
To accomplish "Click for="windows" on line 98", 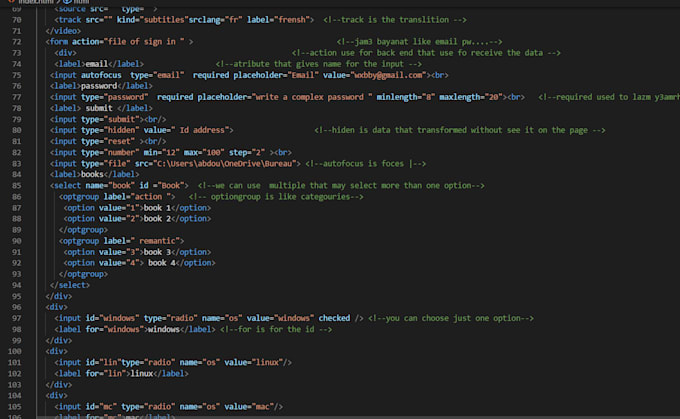I will pos(114,329).
